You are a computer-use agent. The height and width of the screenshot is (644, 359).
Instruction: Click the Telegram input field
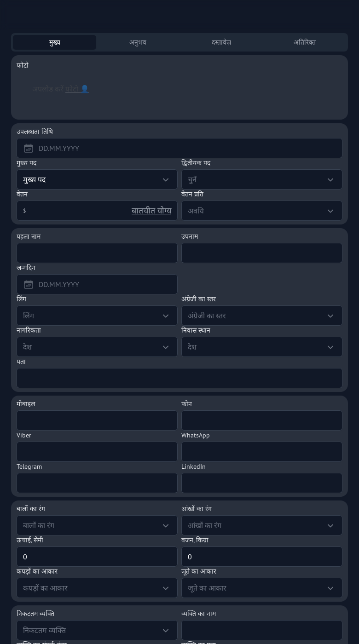point(97,483)
